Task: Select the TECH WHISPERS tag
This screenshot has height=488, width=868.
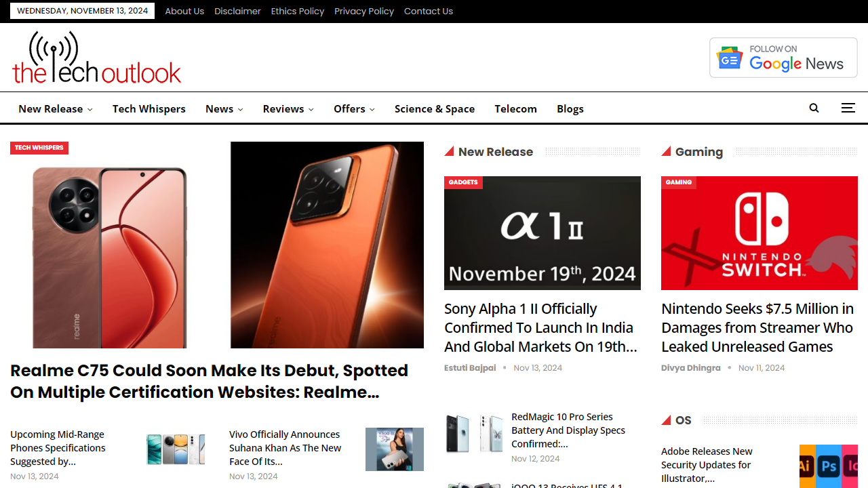Action: coord(39,148)
